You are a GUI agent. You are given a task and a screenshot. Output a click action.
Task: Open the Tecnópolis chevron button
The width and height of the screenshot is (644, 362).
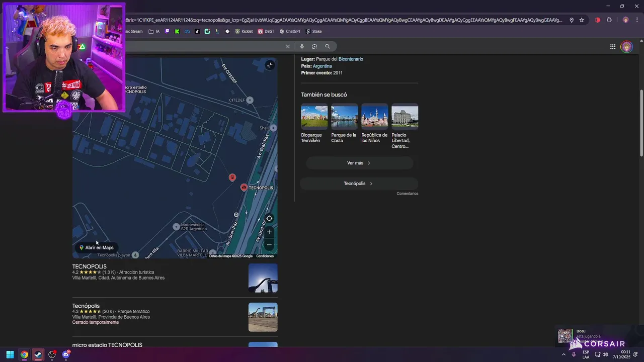tap(359, 184)
